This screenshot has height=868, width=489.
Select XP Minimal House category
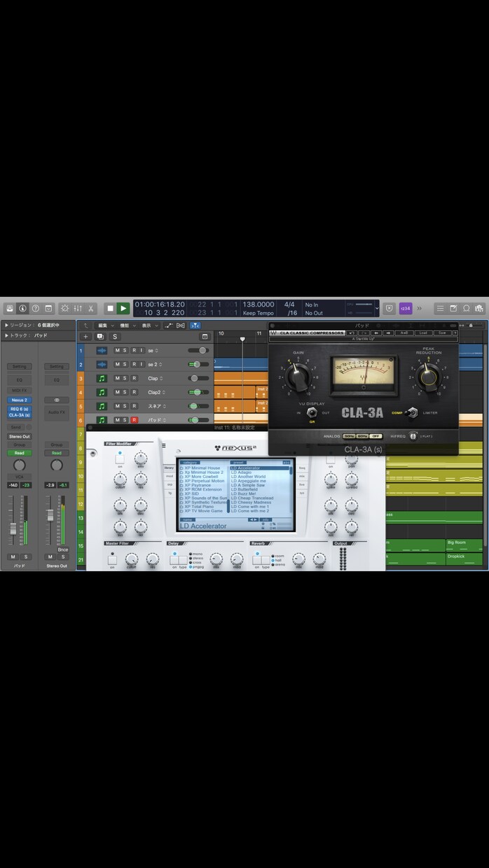click(x=202, y=468)
